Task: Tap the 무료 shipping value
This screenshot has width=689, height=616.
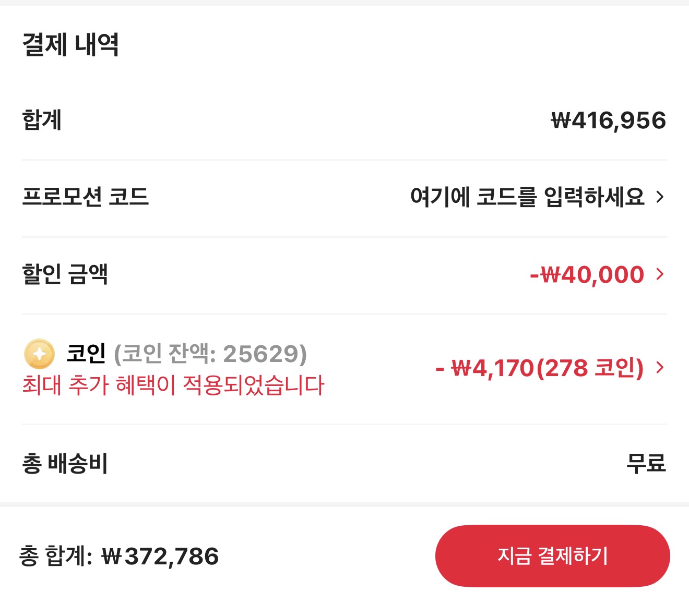Action: point(646,463)
